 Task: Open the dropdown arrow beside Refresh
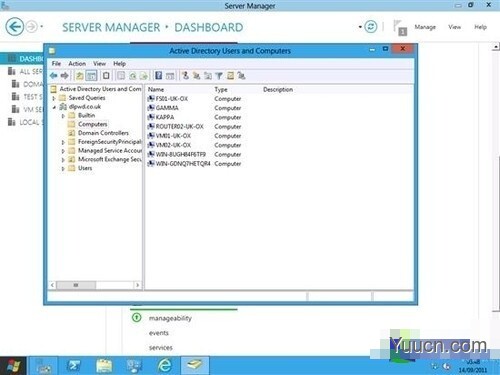360,27
